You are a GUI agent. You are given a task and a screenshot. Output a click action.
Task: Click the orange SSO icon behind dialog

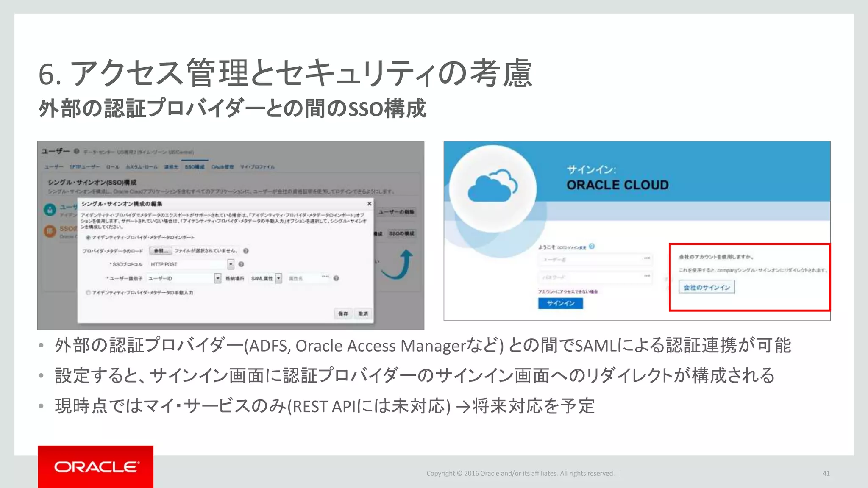click(x=50, y=231)
